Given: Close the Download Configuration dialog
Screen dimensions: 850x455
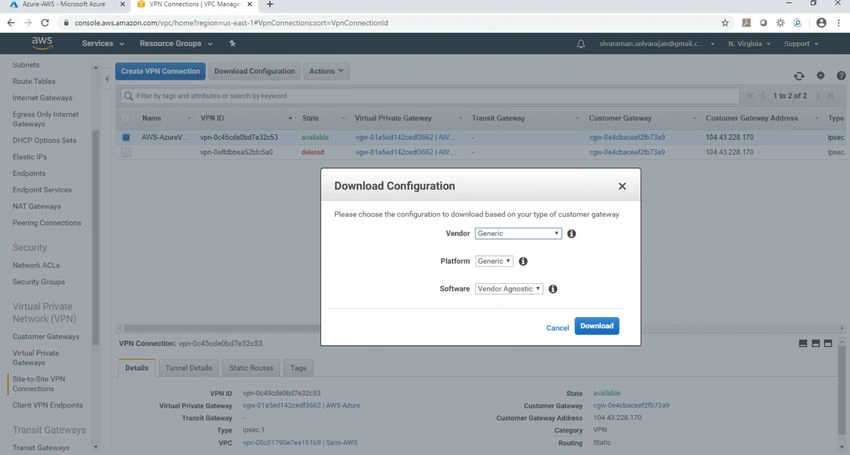Looking at the screenshot, I should point(622,186).
